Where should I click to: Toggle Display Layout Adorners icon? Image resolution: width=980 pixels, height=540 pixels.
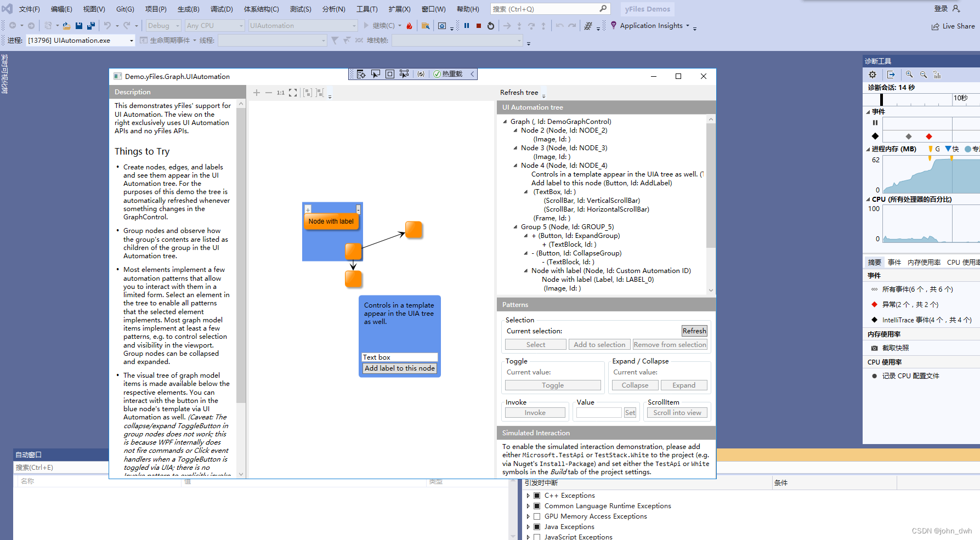[390, 74]
